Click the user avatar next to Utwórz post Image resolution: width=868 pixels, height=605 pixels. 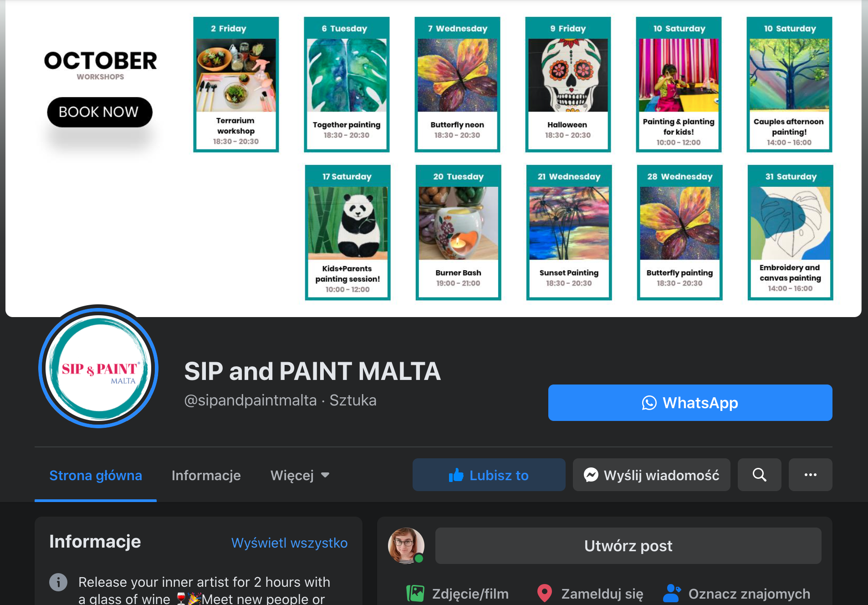point(406,546)
